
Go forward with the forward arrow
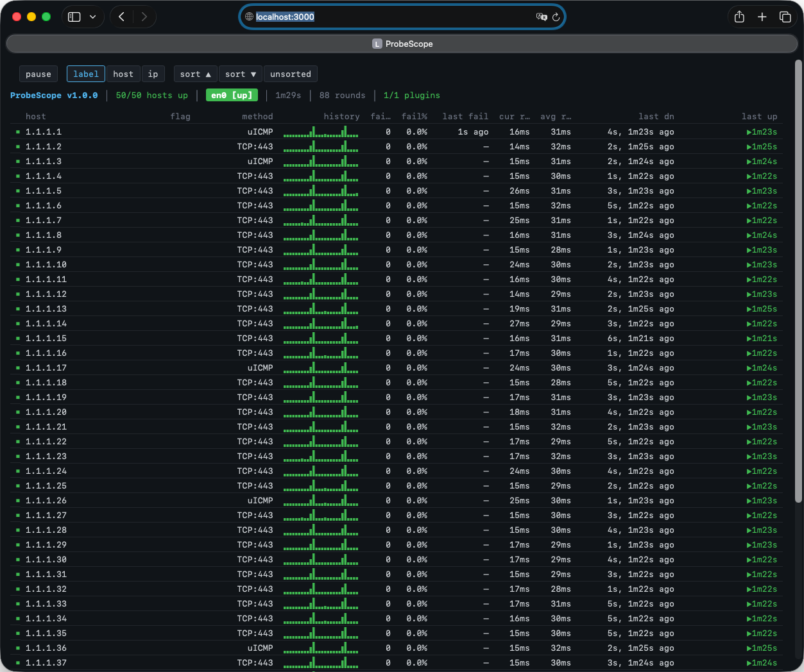click(x=144, y=17)
